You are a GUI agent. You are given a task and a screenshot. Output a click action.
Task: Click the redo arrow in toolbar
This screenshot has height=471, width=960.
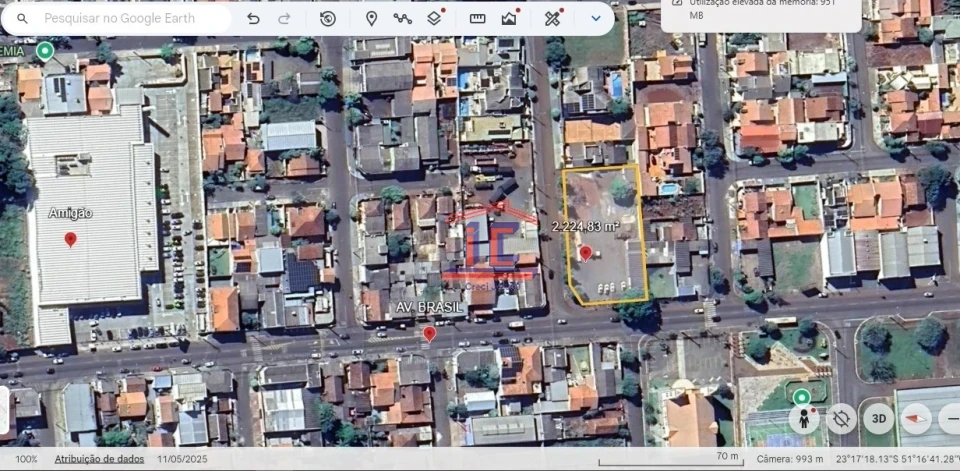(x=284, y=18)
